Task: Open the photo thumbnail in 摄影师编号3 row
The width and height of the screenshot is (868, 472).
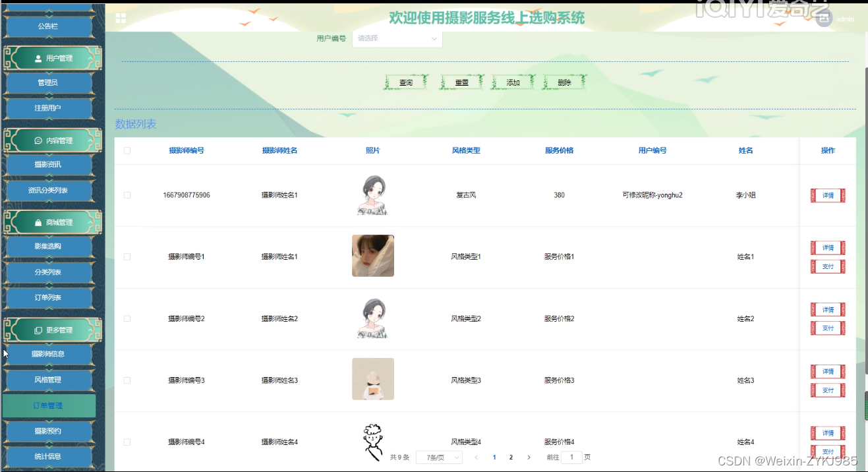Action: click(373, 379)
